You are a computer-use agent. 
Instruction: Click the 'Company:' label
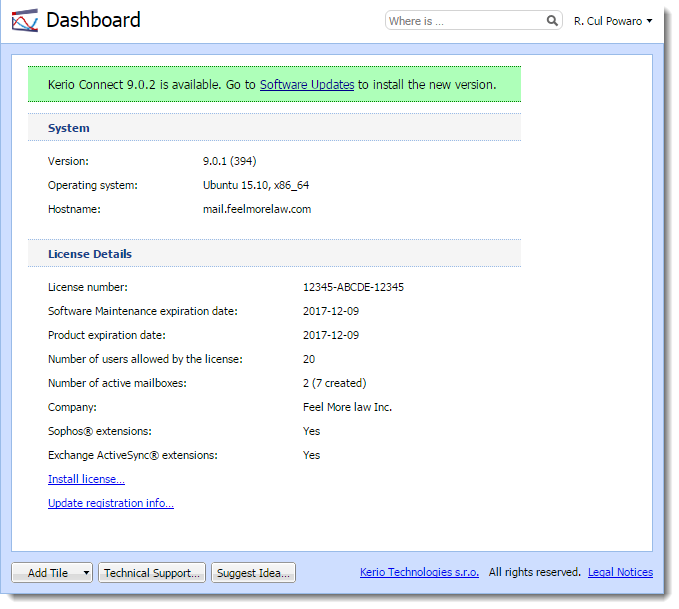click(72, 407)
